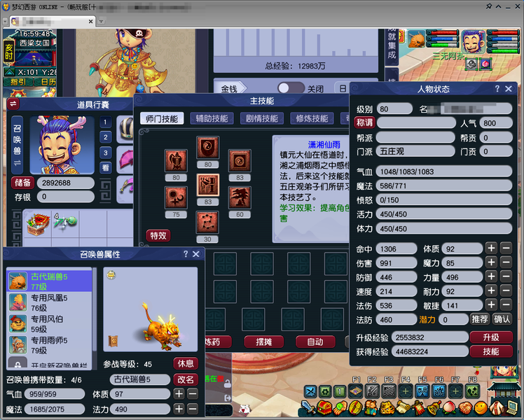This screenshot has width=524, height=420.
Task: Increase 力量 with the plus button
Action: coord(491,276)
